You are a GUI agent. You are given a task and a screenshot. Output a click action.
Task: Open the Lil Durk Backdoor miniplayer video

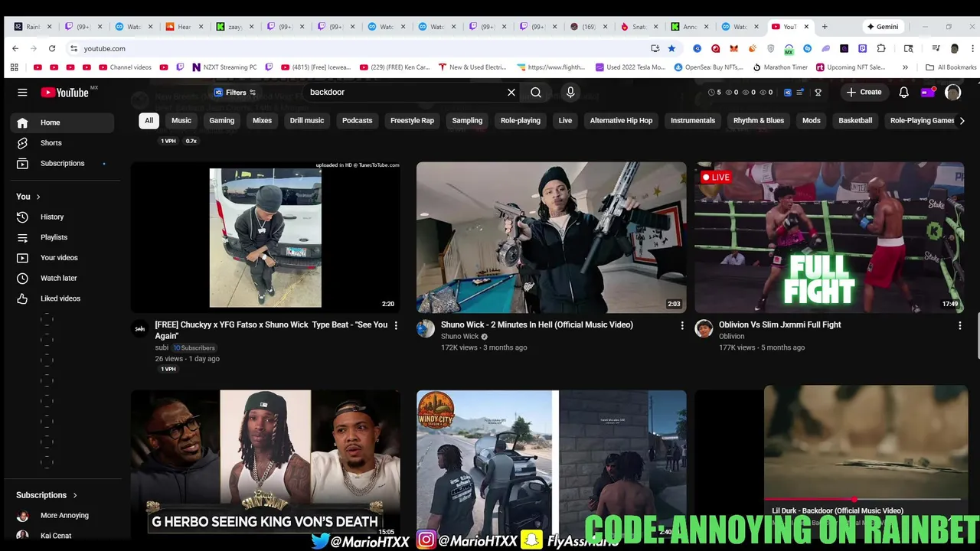click(x=866, y=443)
